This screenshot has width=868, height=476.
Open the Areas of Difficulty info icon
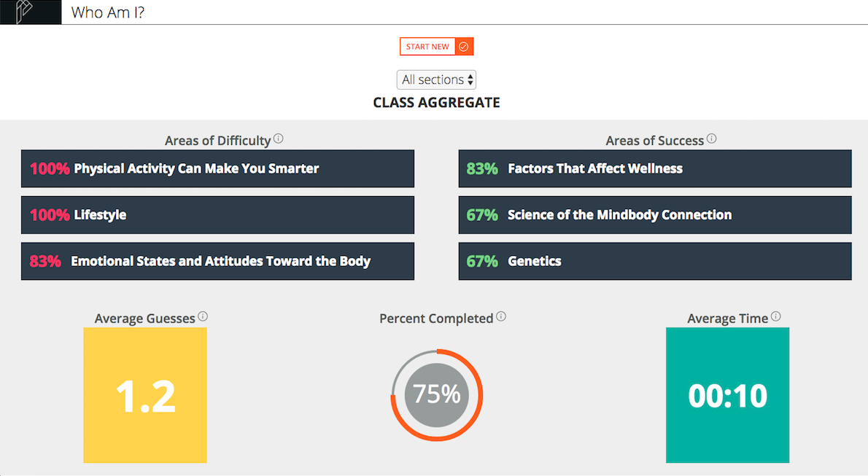[279, 138]
